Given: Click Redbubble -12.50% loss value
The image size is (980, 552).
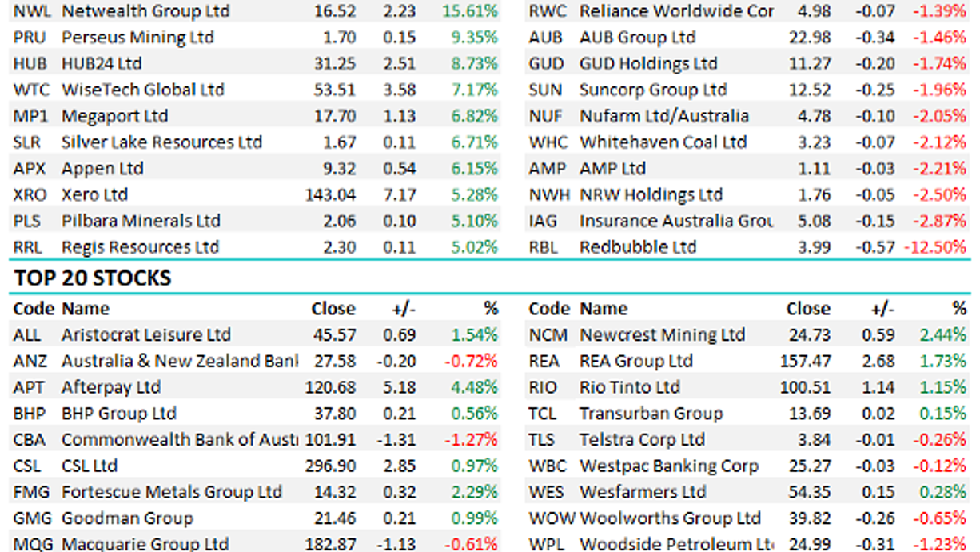Looking at the screenshot, I should coord(935,247).
